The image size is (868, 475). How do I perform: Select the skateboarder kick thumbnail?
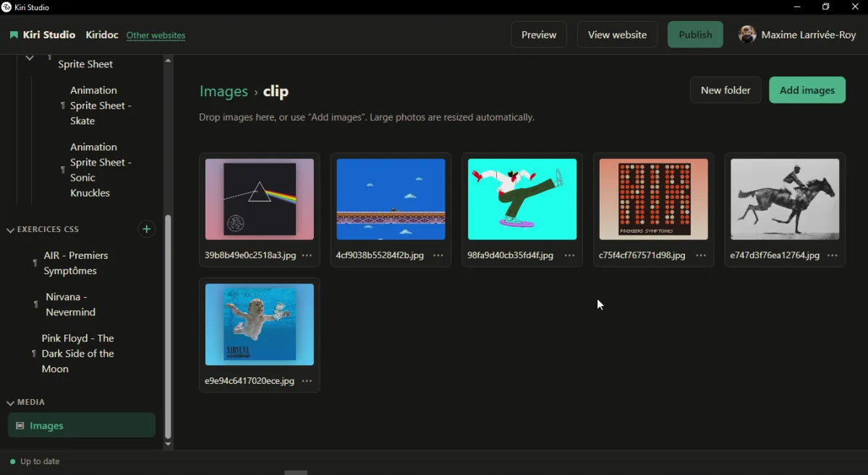click(x=522, y=200)
